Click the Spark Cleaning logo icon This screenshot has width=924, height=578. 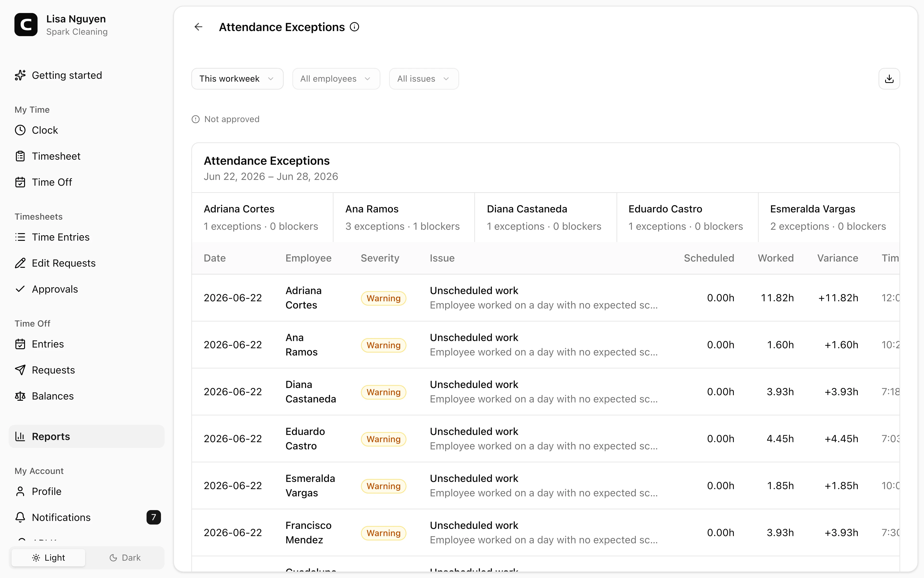(26, 25)
